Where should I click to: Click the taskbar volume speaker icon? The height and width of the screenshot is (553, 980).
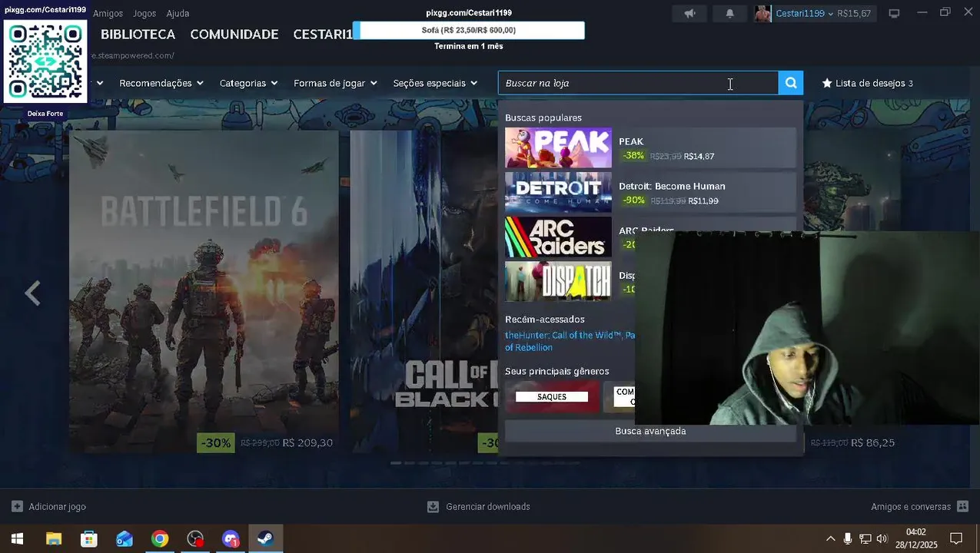click(882, 539)
